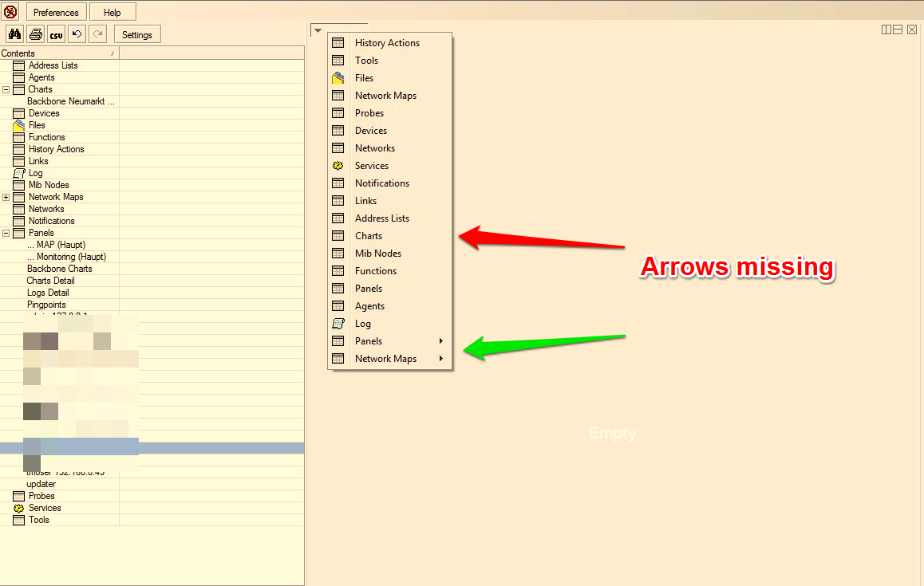Select Pingpoints in the tree
The width and height of the screenshot is (924, 586).
coord(46,305)
